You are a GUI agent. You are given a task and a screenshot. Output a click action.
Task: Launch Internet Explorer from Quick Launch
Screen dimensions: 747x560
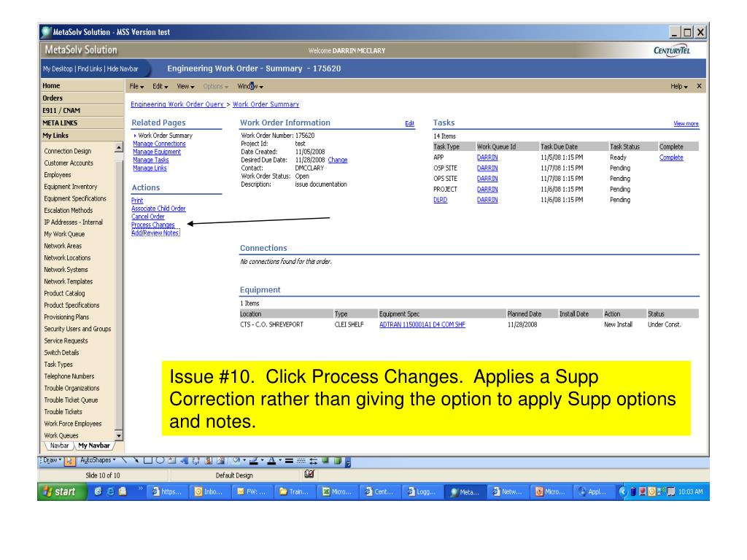[x=110, y=491]
